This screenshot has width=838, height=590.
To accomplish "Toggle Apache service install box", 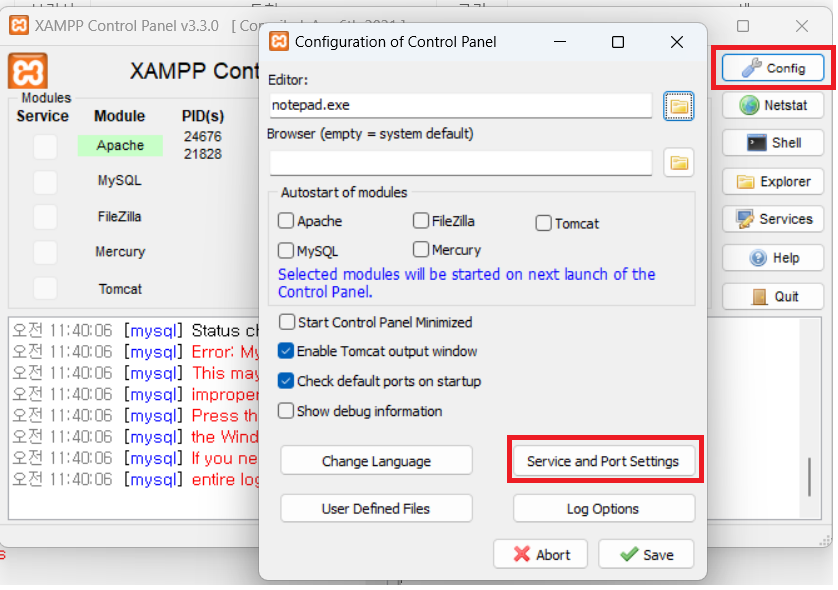I will [x=45, y=146].
